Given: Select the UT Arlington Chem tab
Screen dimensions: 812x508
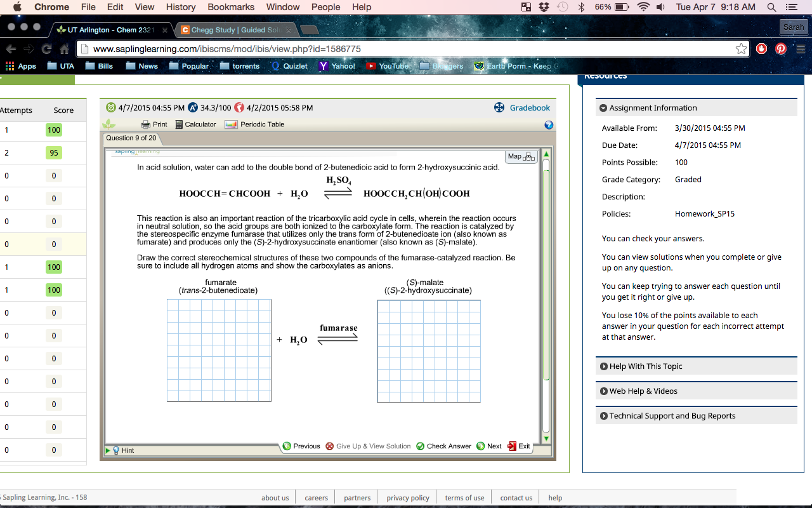Looking at the screenshot, I should point(111,30).
